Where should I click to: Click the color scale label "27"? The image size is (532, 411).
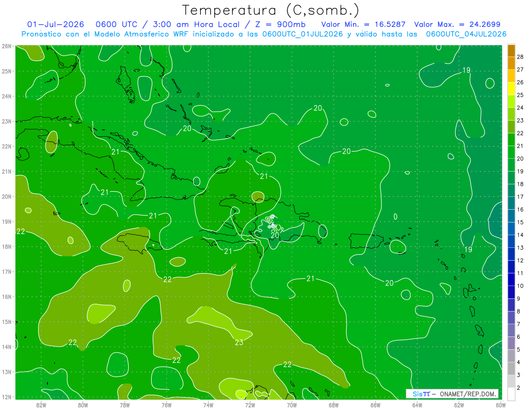(x=520, y=70)
